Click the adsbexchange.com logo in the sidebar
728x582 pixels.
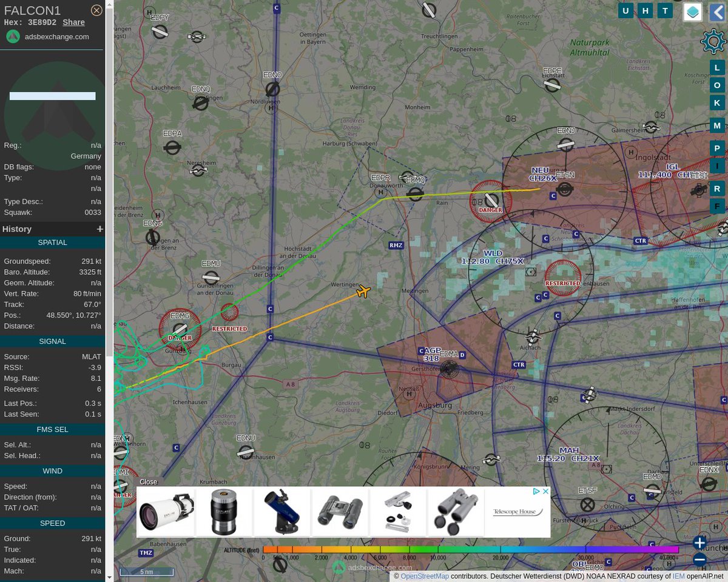click(x=13, y=36)
